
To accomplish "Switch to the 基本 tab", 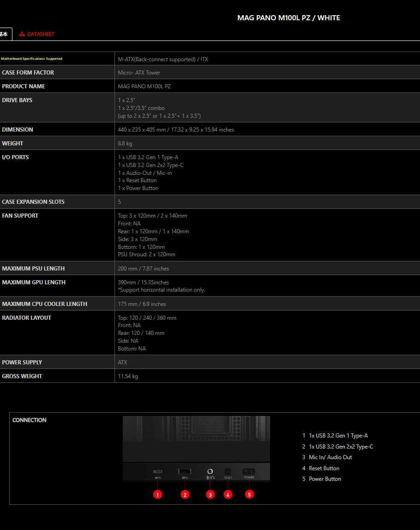I will click(5, 34).
